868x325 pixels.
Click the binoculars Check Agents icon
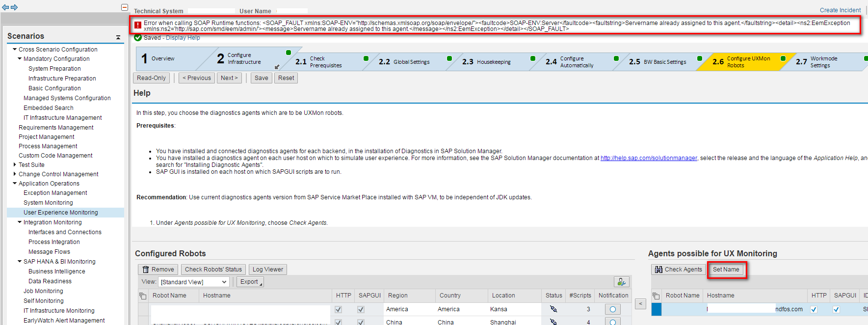click(x=659, y=270)
